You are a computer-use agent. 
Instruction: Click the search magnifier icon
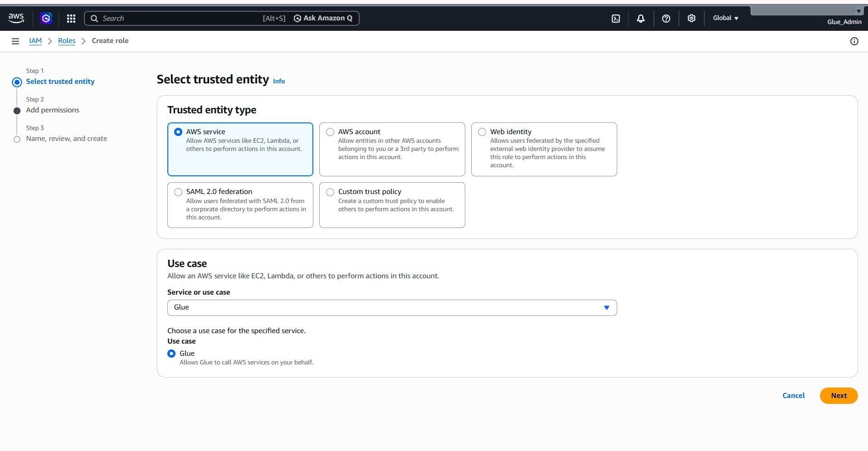pos(94,19)
